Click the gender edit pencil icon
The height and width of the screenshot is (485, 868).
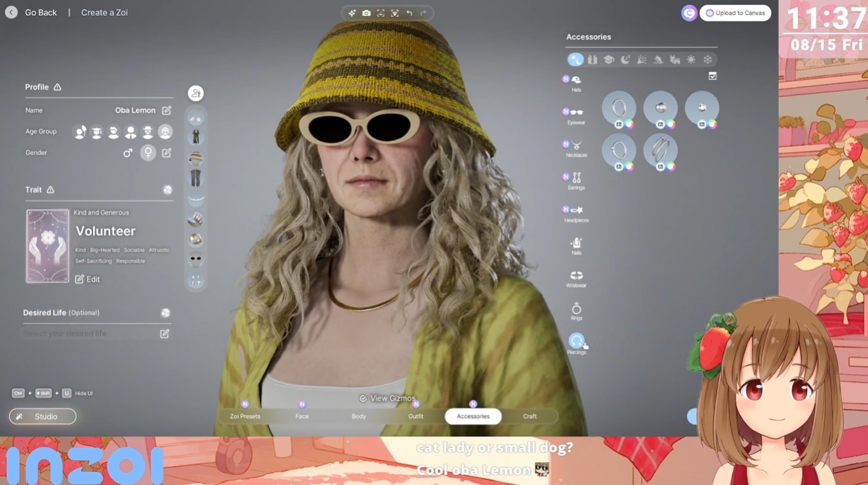[167, 153]
